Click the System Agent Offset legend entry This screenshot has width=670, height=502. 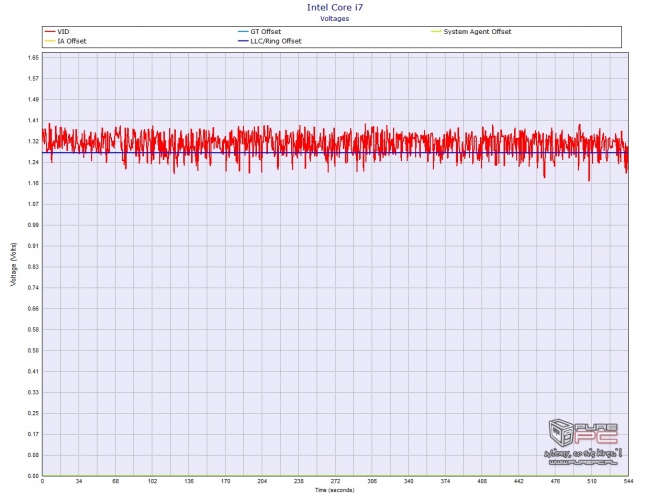[x=471, y=32]
